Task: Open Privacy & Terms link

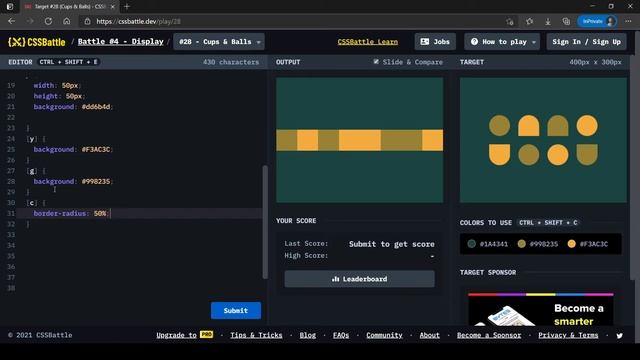Action: coord(568,335)
